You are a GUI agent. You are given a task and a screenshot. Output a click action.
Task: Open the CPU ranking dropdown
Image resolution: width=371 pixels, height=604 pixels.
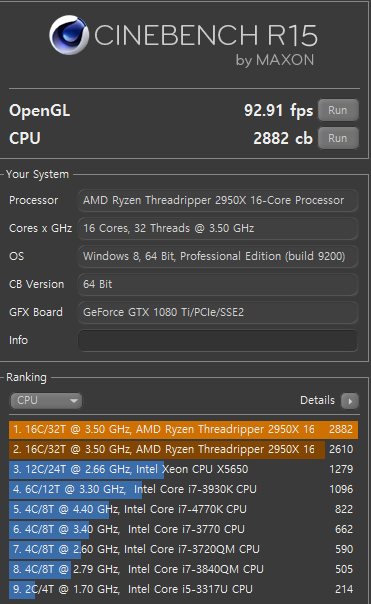click(x=46, y=401)
